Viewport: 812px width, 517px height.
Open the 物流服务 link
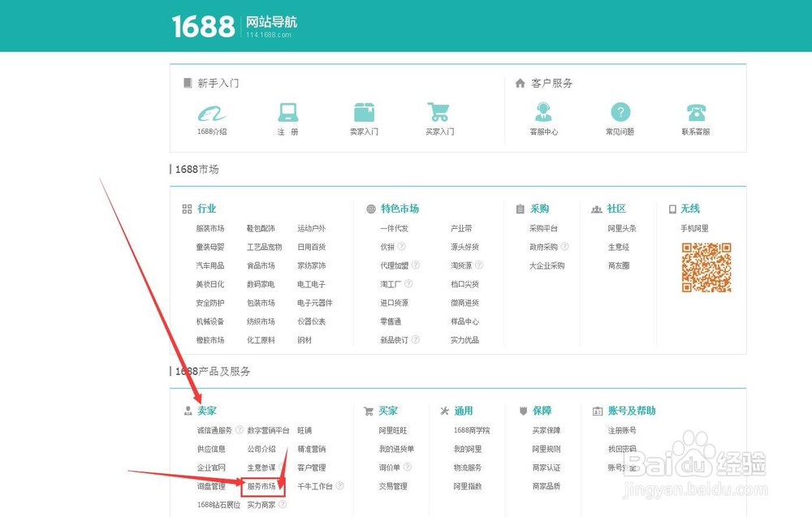tap(468, 467)
